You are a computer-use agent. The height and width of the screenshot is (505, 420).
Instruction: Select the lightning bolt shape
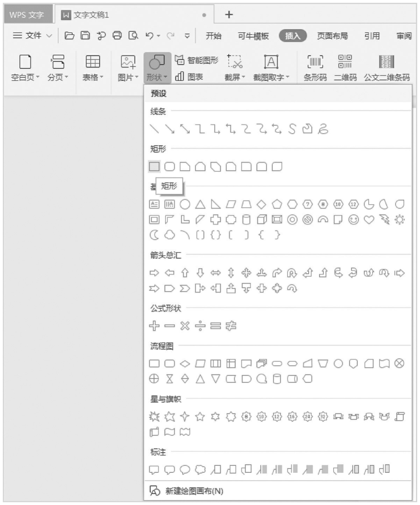click(x=384, y=219)
